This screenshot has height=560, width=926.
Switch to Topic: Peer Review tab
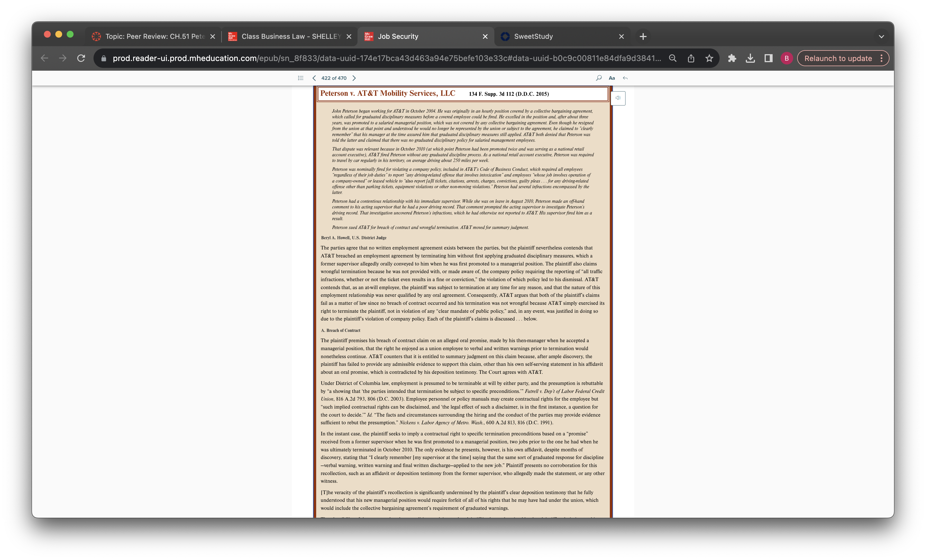coord(153,36)
